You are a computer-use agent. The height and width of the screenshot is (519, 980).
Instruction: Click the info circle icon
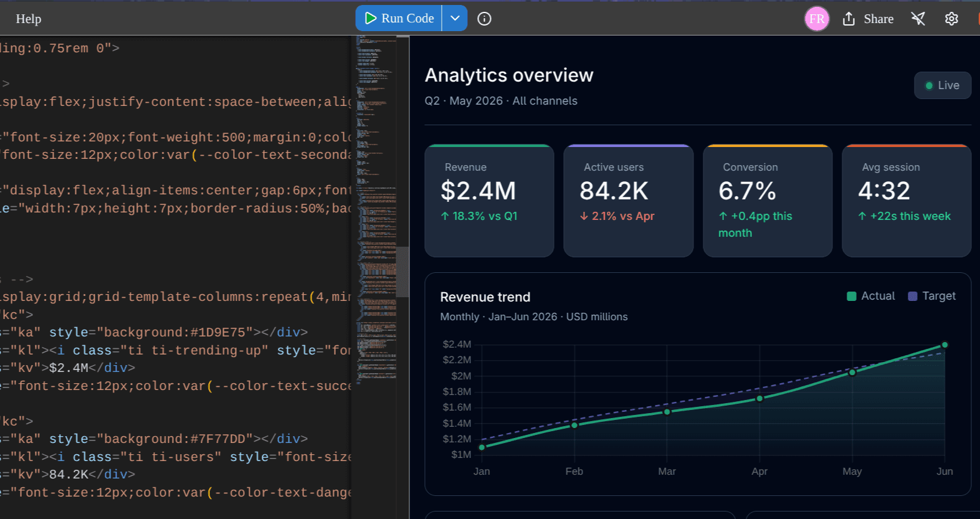click(x=484, y=19)
